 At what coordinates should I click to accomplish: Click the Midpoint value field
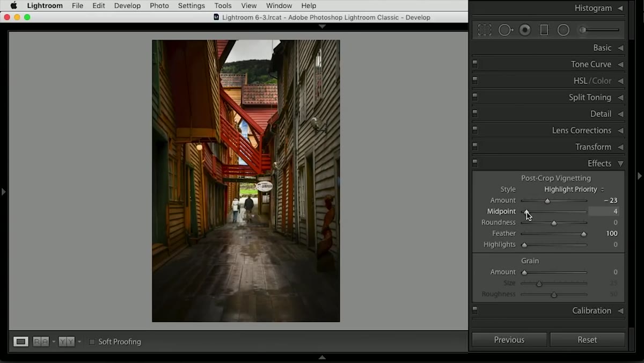(x=604, y=212)
